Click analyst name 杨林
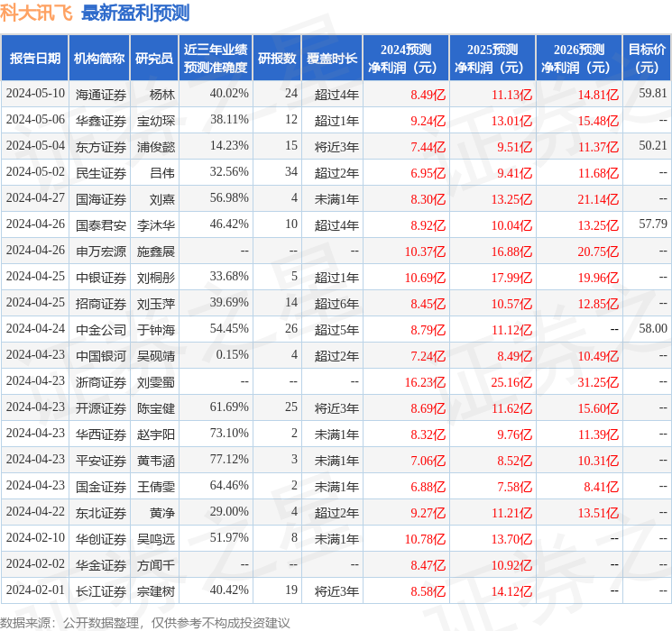The width and height of the screenshot is (672, 631). tap(162, 95)
